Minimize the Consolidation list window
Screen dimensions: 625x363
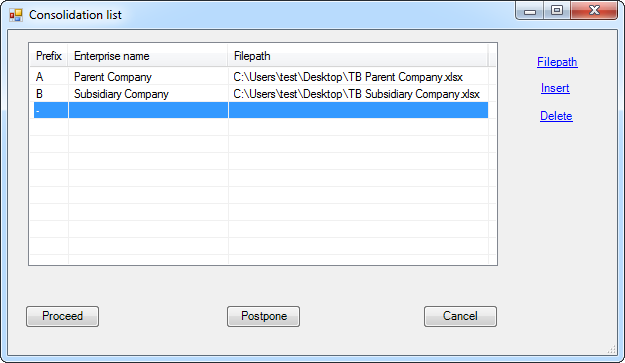click(x=530, y=11)
